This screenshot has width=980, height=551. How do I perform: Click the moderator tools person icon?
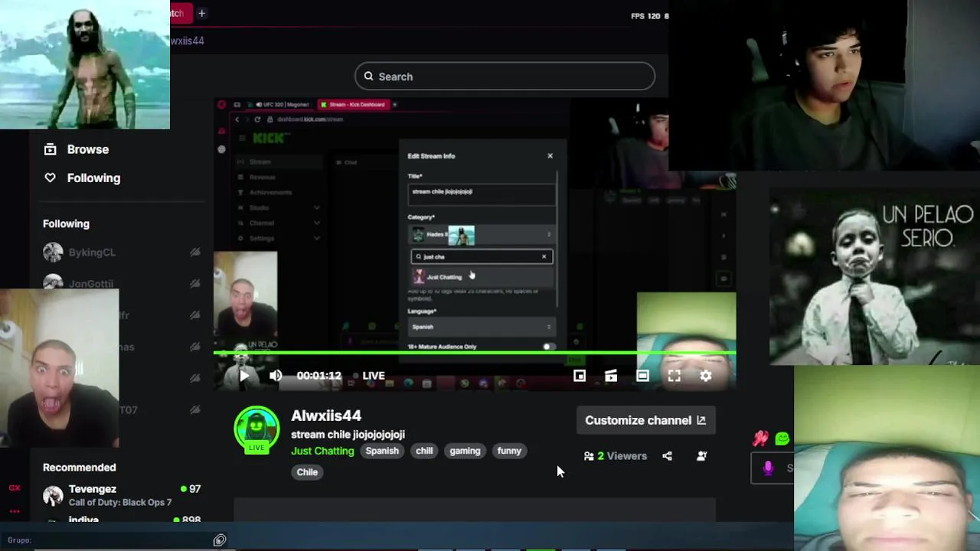701,456
